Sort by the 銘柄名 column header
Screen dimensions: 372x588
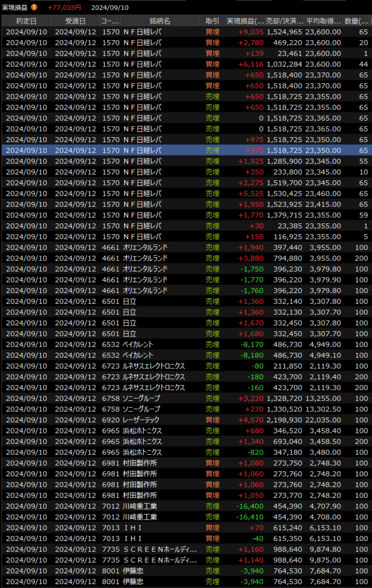pos(159,21)
